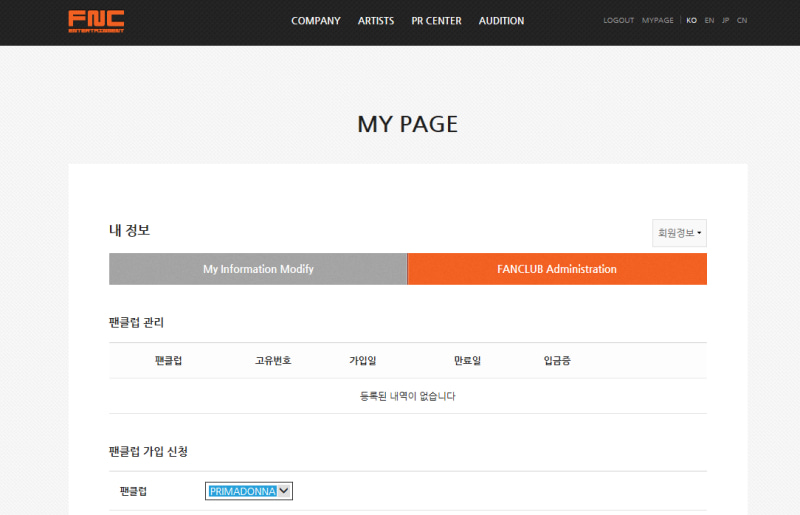The image size is (800, 515).
Task: Click the FNC Entertainment logo
Action: tap(96, 21)
